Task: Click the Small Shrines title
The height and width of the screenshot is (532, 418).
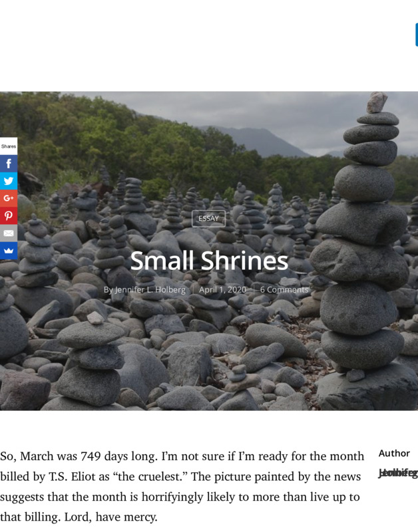Action: pyautogui.click(x=209, y=261)
